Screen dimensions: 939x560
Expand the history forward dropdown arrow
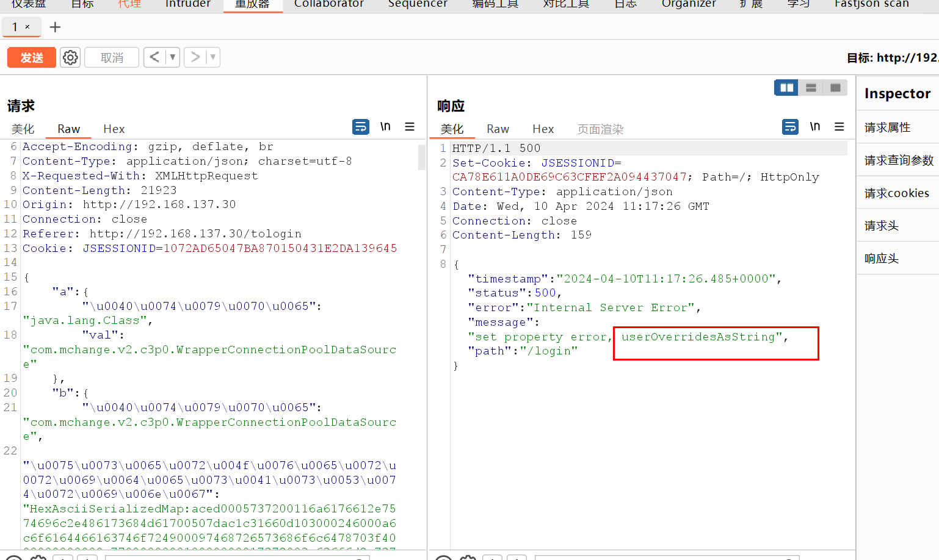pos(213,57)
